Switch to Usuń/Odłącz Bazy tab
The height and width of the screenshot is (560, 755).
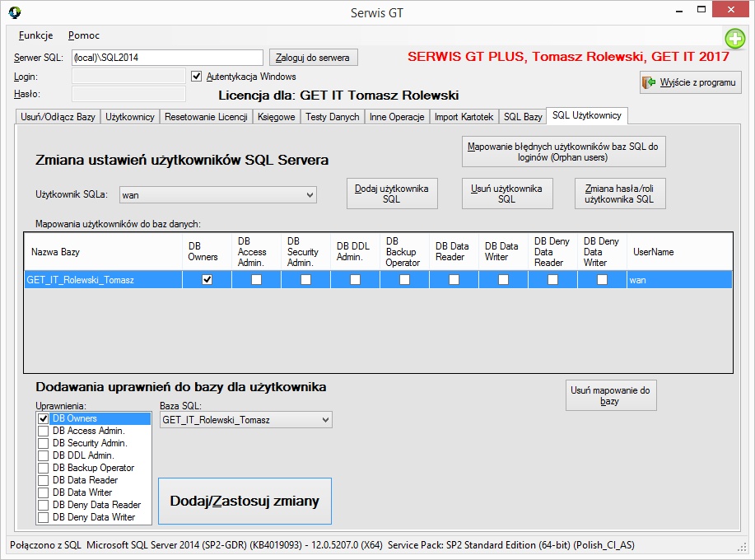pos(58,116)
